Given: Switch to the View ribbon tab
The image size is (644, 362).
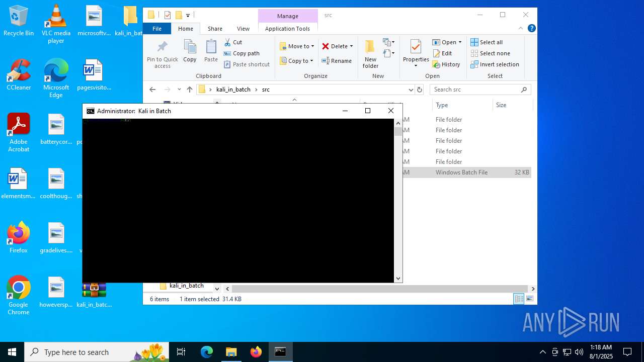Looking at the screenshot, I should (x=243, y=29).
